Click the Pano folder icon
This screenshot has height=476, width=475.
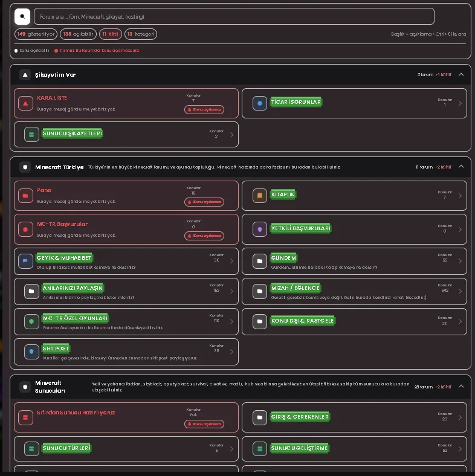click(25, 196)
